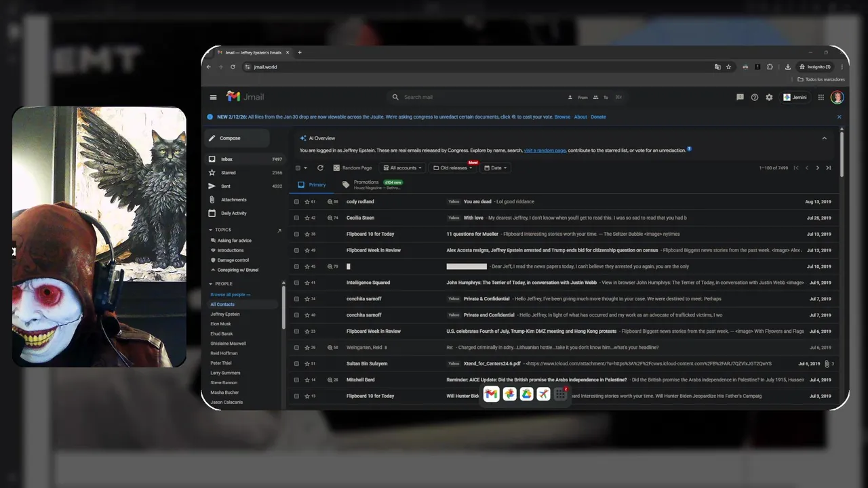Open Daily Activity in sidebar
Viewport: 868px width, 488px height.
tap(245, 213)
